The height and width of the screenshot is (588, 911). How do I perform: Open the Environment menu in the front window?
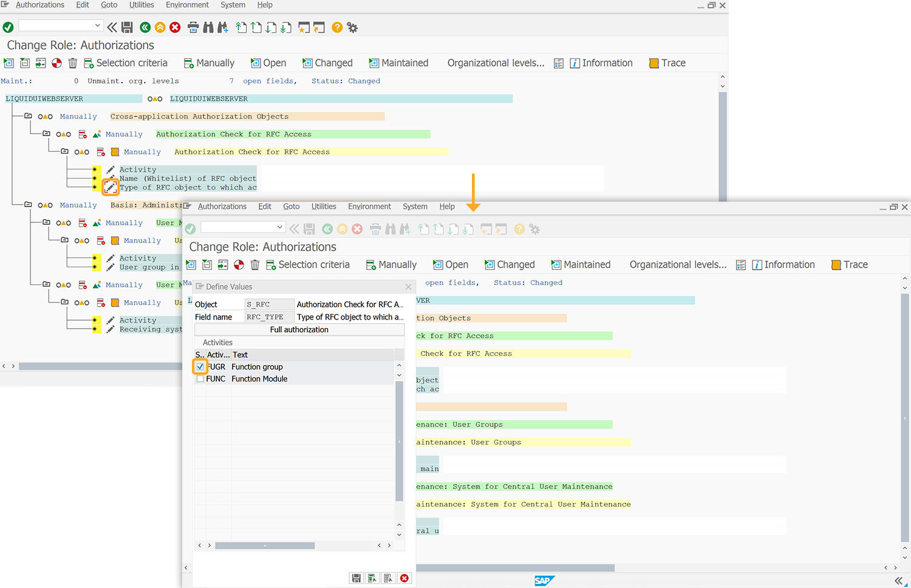pos(369,207)
